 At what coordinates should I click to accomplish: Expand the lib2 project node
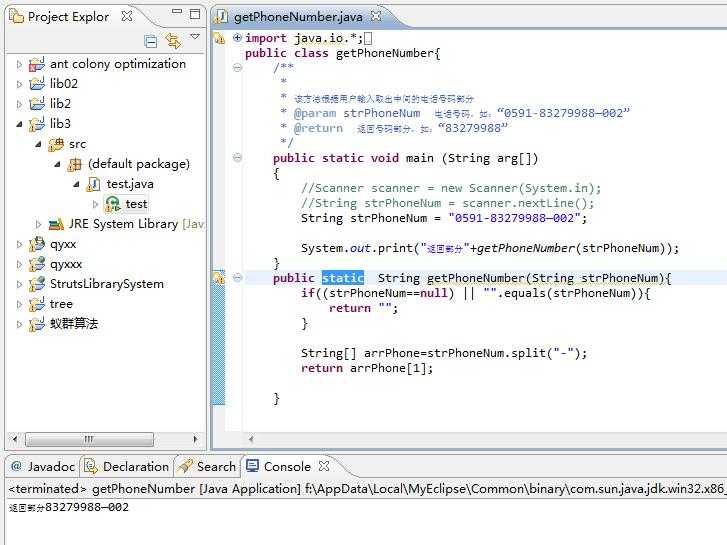point(19,104)
